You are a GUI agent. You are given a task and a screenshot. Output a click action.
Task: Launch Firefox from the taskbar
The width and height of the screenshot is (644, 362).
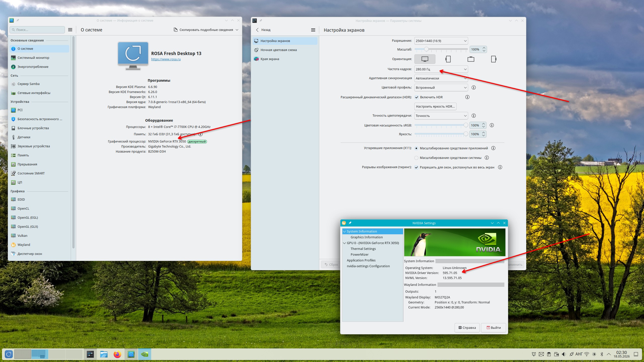click(x=117, y=354)
